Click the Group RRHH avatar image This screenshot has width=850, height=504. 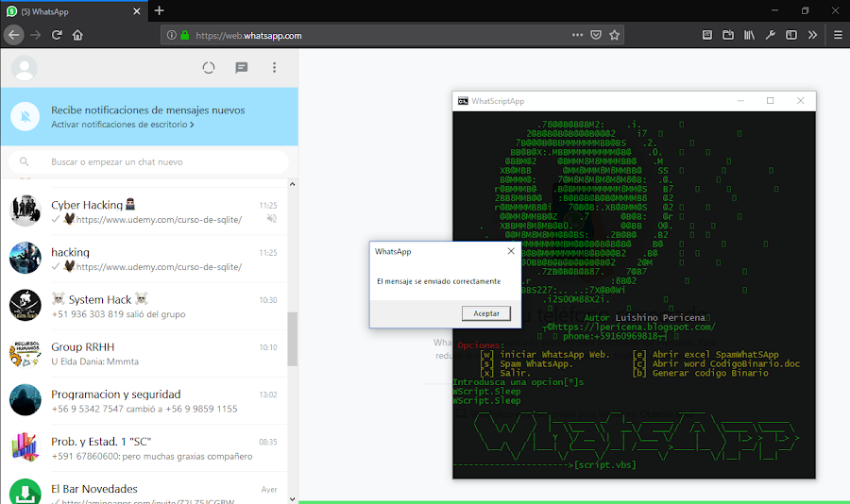(x=25, y=353)
